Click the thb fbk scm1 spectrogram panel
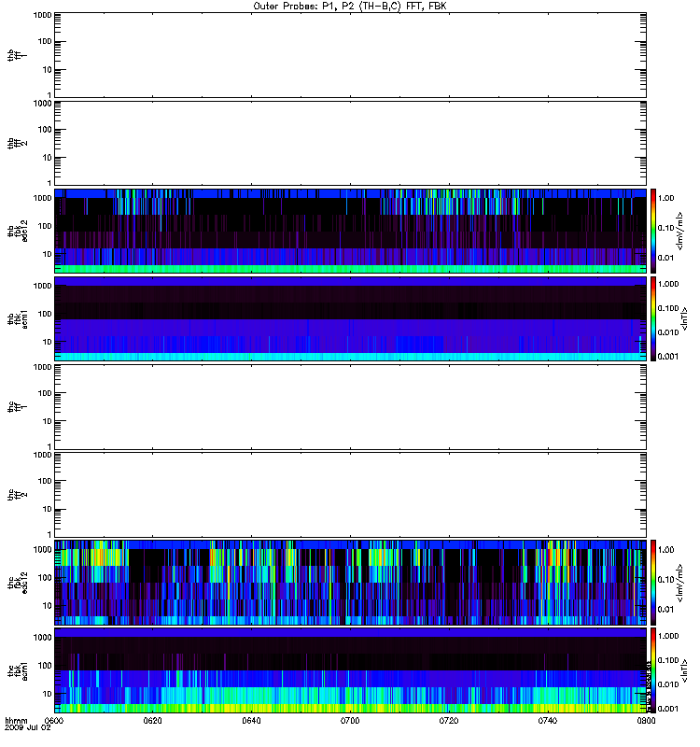The image size is (700, 747). click(x=350, y=319)
